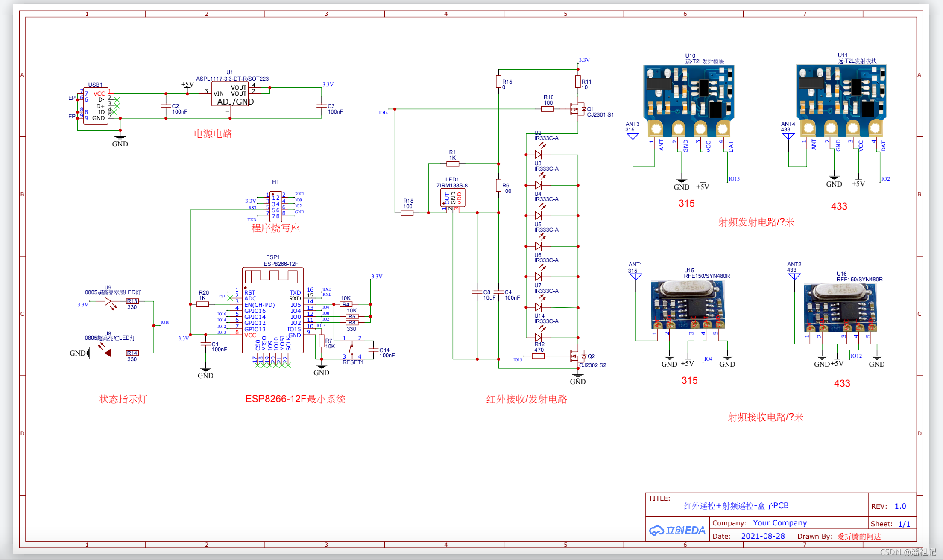Select the LED1 ZIRM138S-8 IR receiver

[x=453, y=198]
